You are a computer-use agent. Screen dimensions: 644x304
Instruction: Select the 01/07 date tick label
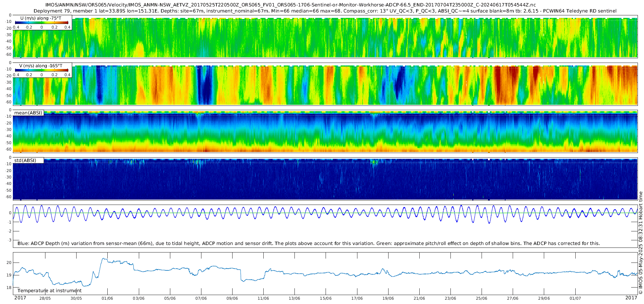[x=575, y=298]
